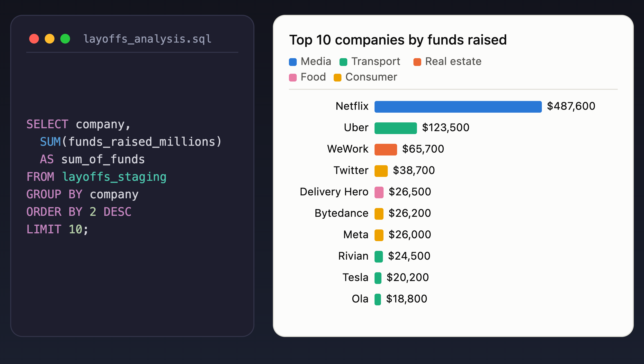644x364 pixels.
Task: Click the yellow Bytedance bar
Action: tap(379, 214)
